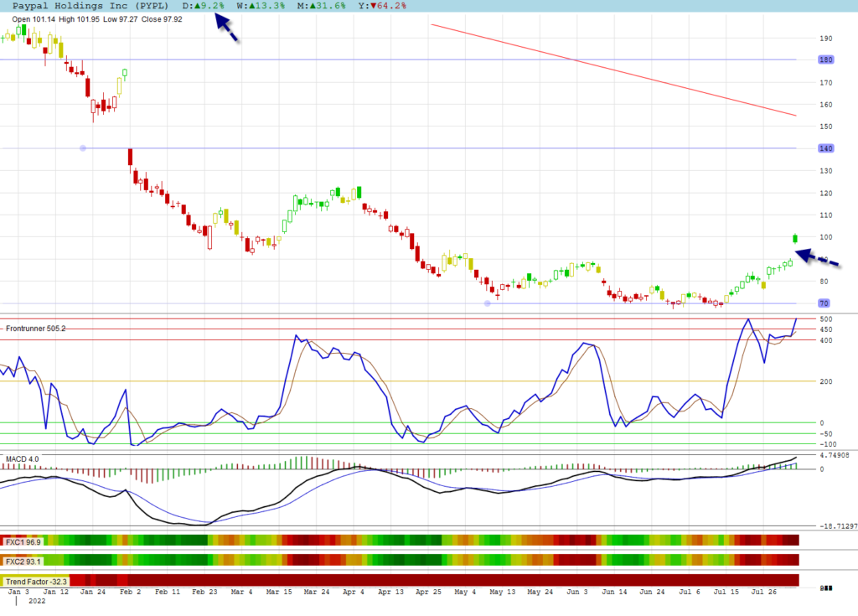
Task: Click the -50 level on the Frontrunner scale
Action: coord(827,433)
